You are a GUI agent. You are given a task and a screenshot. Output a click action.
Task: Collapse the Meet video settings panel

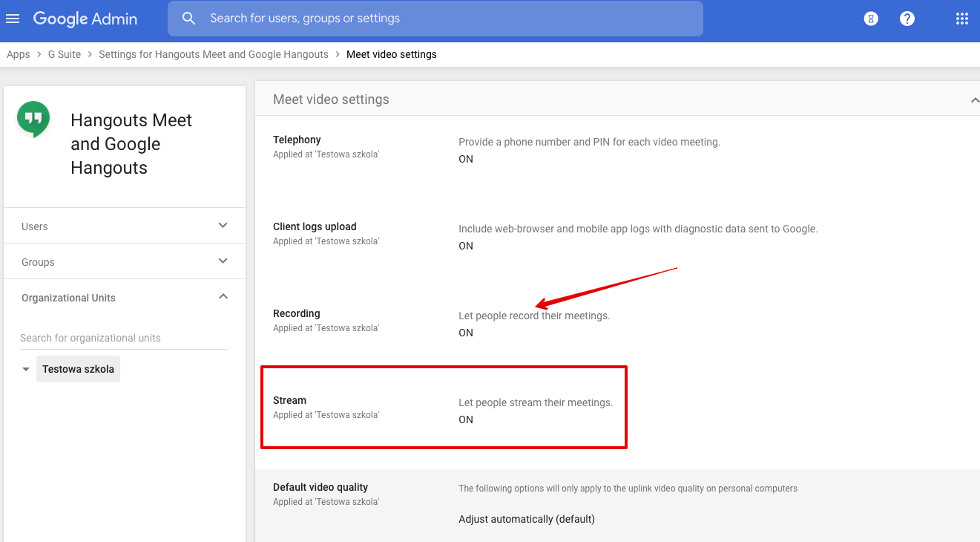tap(974, 99)
